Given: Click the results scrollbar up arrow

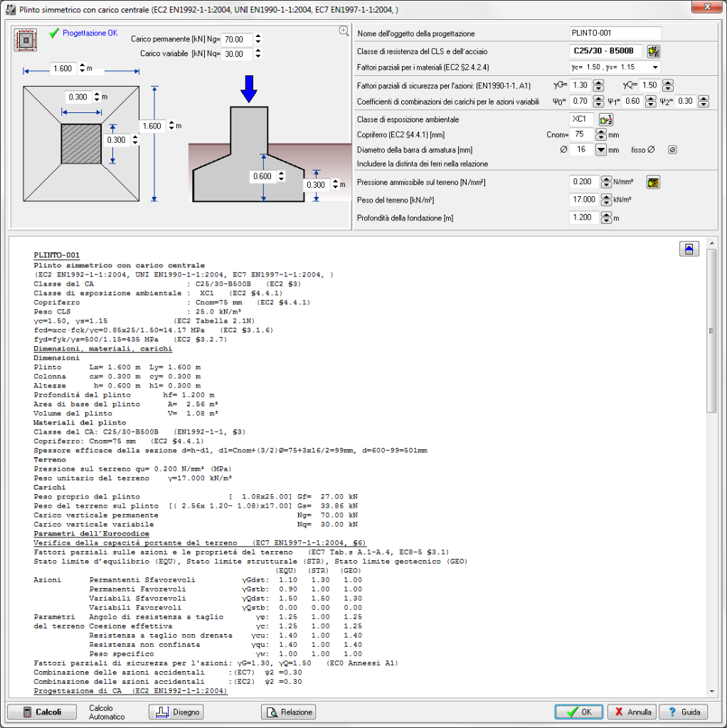Looking at the screenshot, I should [711, 243].
